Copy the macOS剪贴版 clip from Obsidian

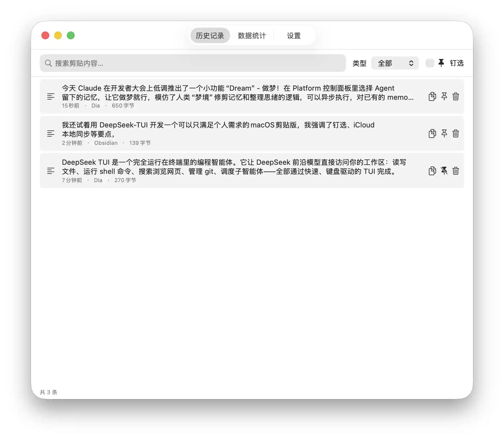(x=432, y=133)
